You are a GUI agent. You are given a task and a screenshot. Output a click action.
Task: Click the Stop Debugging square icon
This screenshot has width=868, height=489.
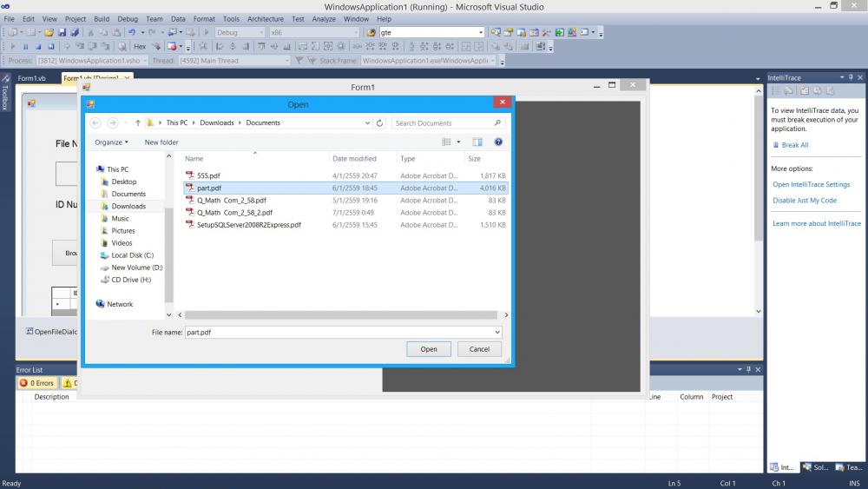pos(38,47)
